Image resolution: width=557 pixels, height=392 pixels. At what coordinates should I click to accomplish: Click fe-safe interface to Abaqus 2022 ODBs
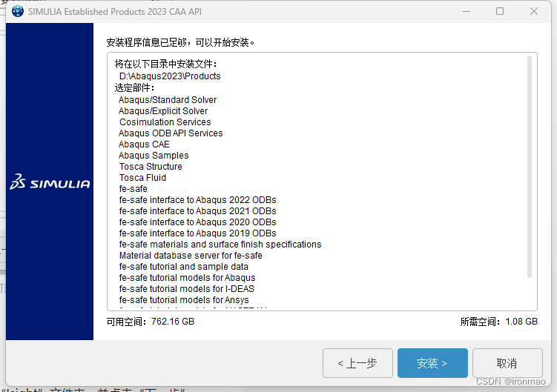click(197, 200)
